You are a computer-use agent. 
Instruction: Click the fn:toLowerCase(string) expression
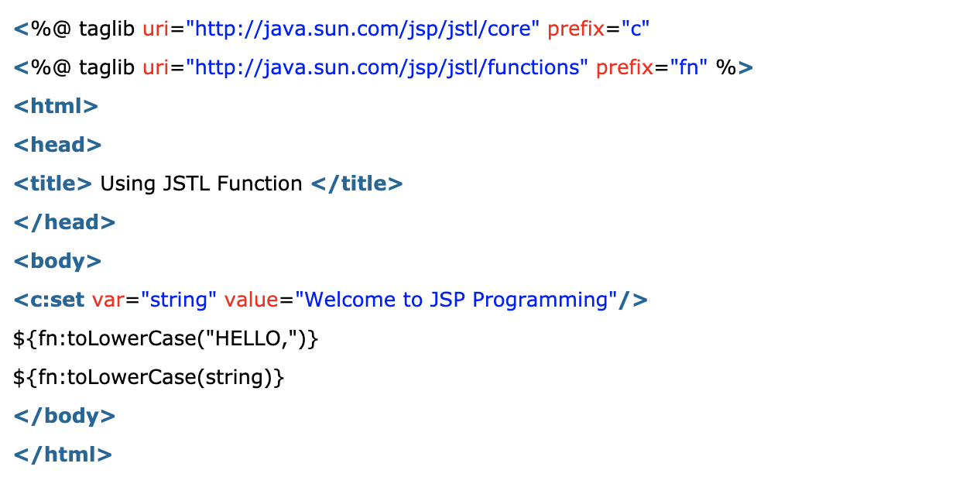(x=149, y=377)
